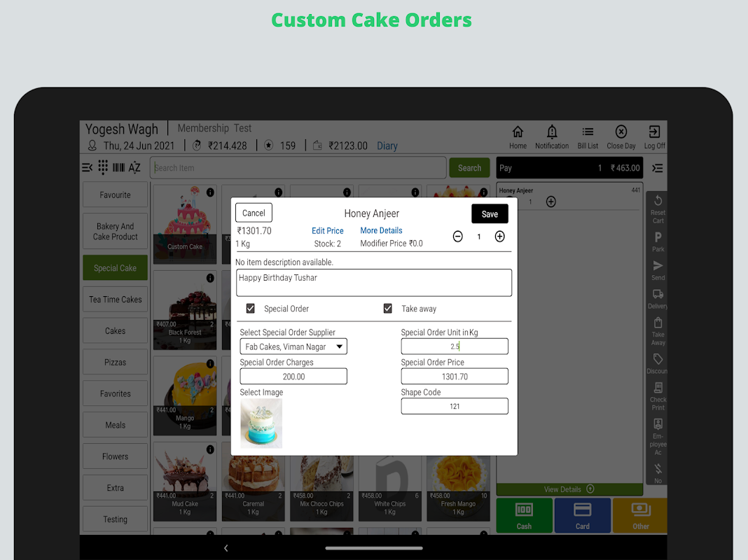
Task: Select the Meals category
Action: (x=115, y=425)
